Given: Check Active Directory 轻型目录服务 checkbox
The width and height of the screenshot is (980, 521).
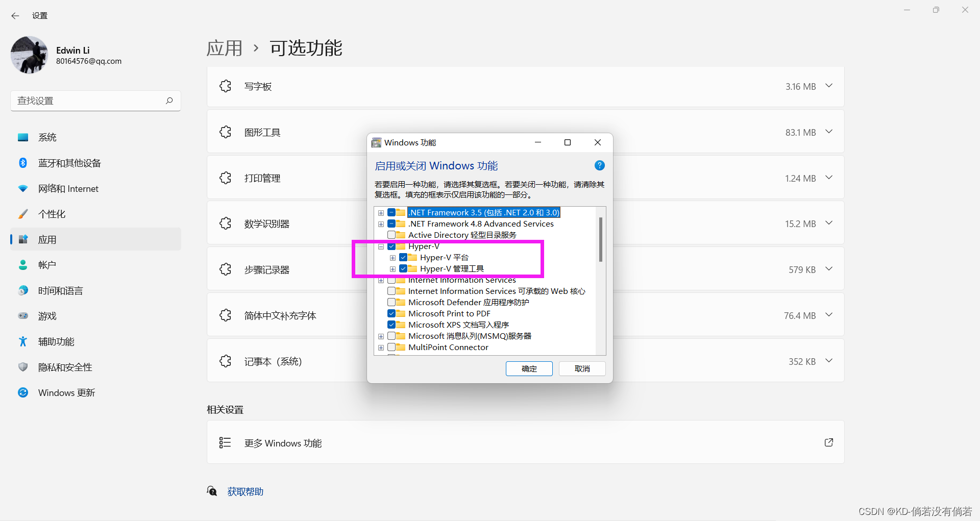Looking at the screenshot, I should (x=391, y=235).
